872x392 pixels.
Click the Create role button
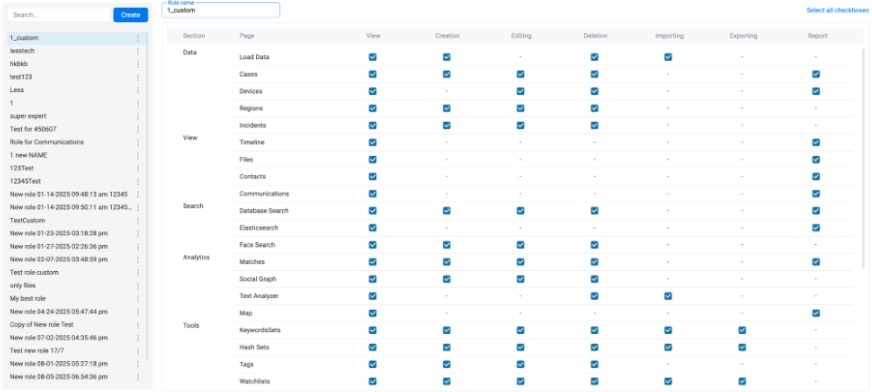click(131, 15)
